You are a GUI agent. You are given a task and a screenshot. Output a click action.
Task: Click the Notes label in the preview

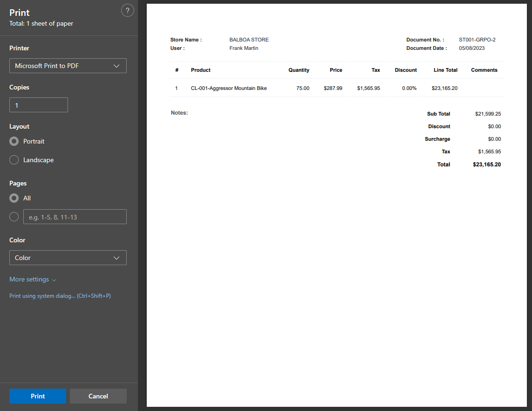click(179, 113)
